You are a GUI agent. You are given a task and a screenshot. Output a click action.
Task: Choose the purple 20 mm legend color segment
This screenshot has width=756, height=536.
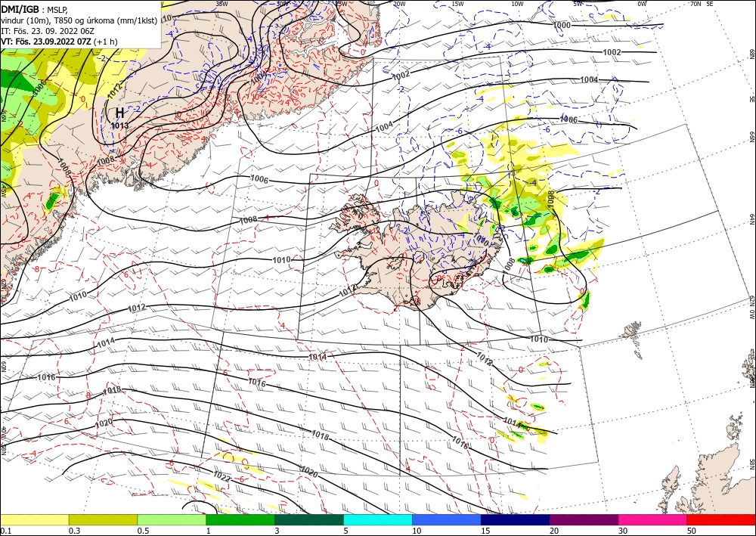click(x=584, y=519)
